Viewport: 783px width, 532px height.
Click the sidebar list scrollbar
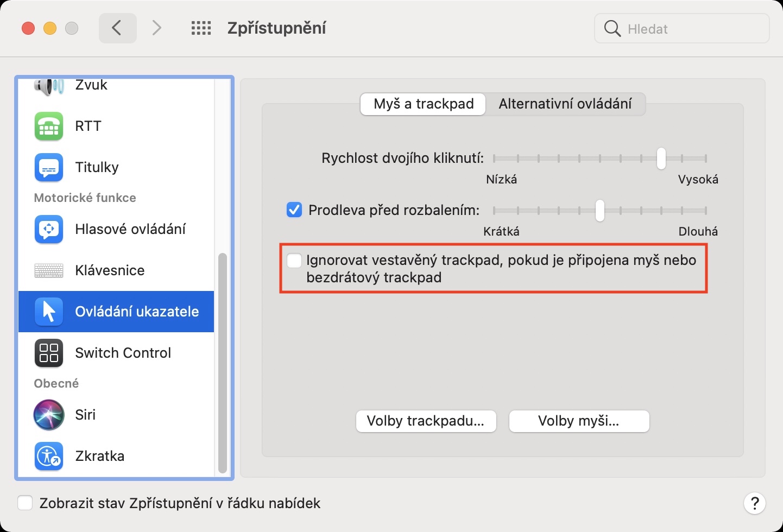tap(222, 363)
